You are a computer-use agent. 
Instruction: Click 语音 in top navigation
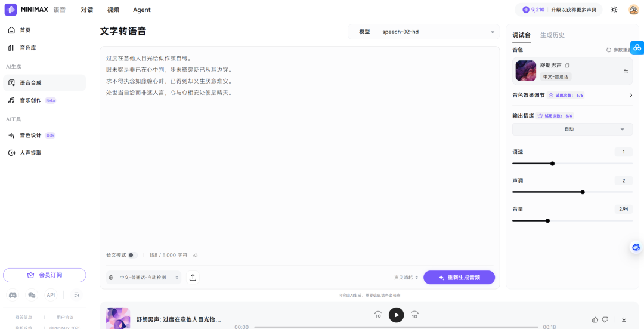pos(60,10)
